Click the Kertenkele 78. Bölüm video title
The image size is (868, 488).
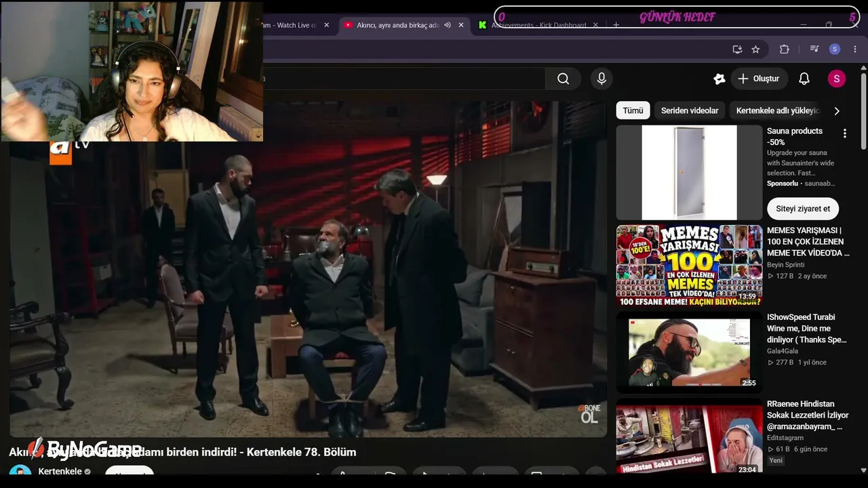[x=182, y=452]
